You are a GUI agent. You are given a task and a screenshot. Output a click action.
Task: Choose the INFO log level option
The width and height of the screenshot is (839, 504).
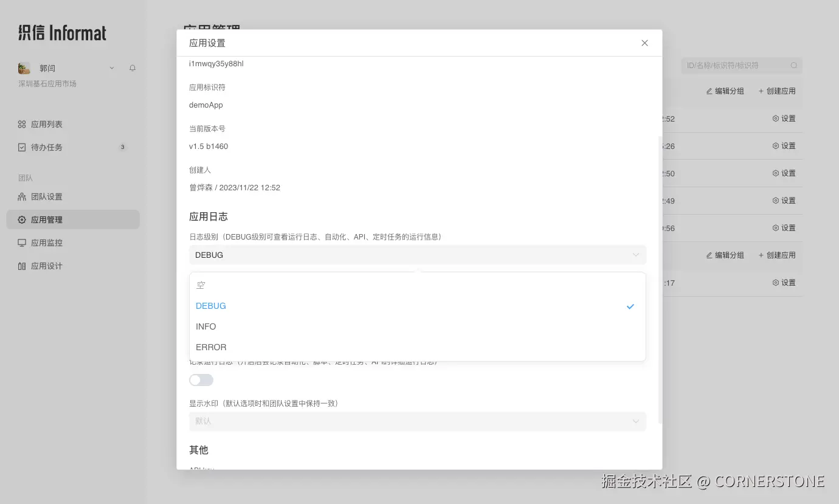[417, 326]
